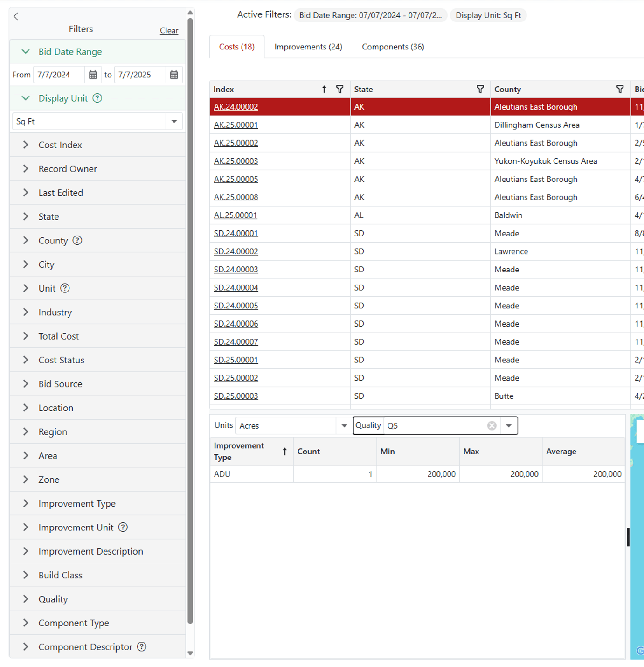Collapse the Filters panel with back arrow

[x=16, y=17]
